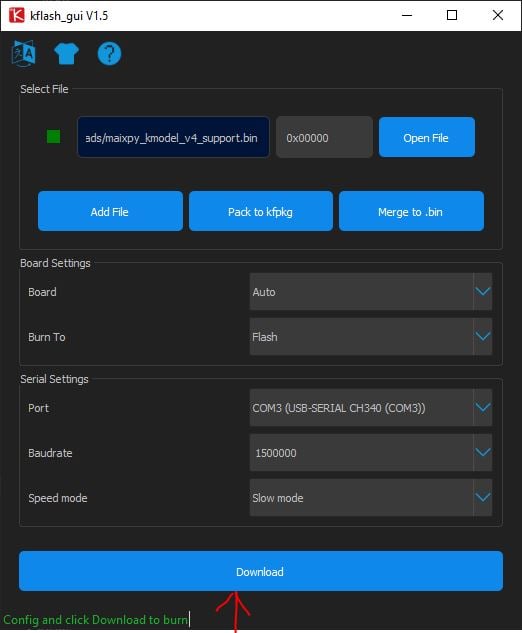Maximize the kflash_gui window

tap(452, 15)
